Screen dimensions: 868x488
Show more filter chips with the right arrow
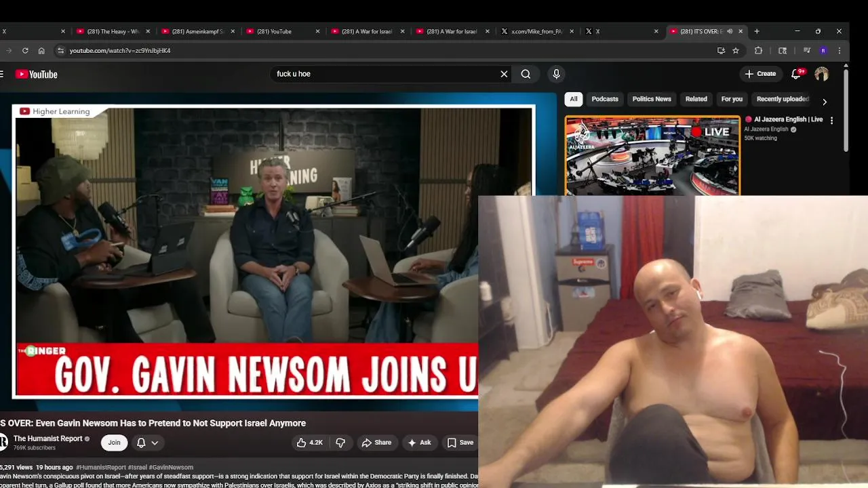pos(825,102)
